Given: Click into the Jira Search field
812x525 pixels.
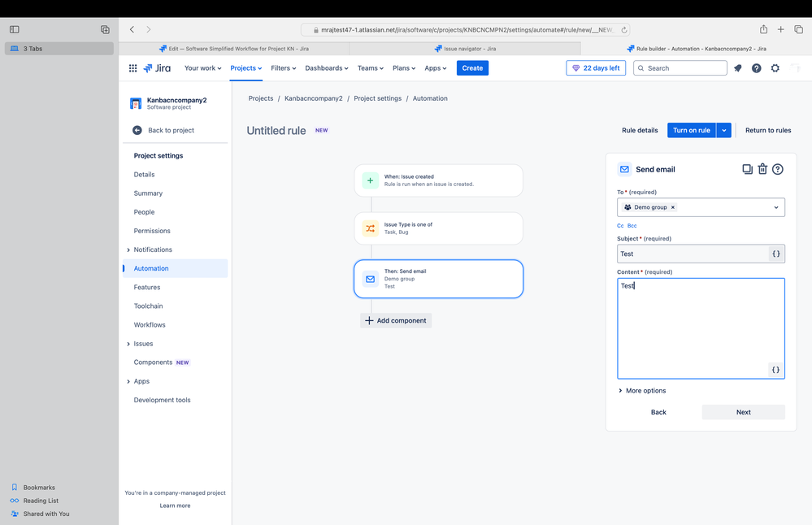Looking at the screenshot, I should (x=680, y=67).
